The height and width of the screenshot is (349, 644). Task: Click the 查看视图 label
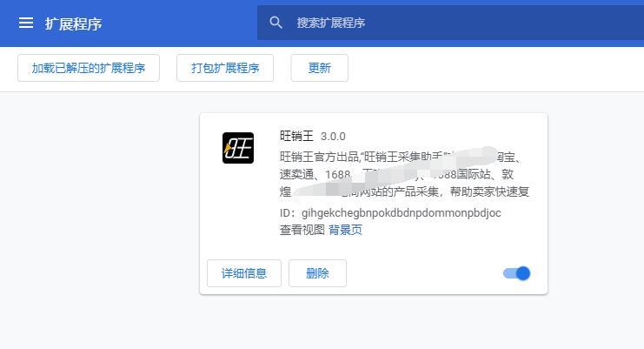coord(302,230)
